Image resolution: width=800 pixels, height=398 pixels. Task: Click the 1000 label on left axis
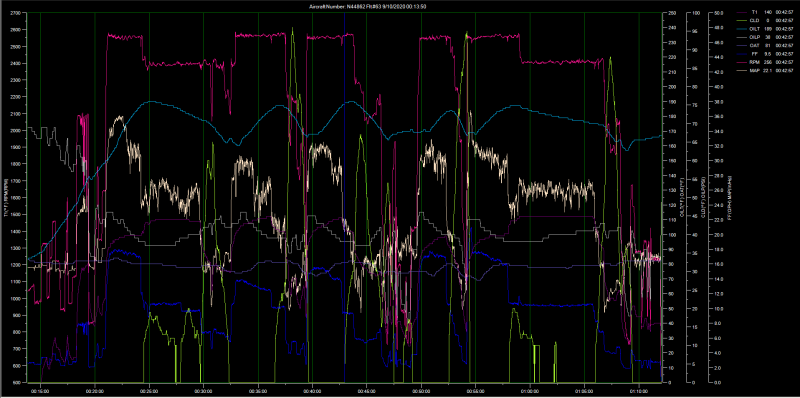tap(15, 298)
